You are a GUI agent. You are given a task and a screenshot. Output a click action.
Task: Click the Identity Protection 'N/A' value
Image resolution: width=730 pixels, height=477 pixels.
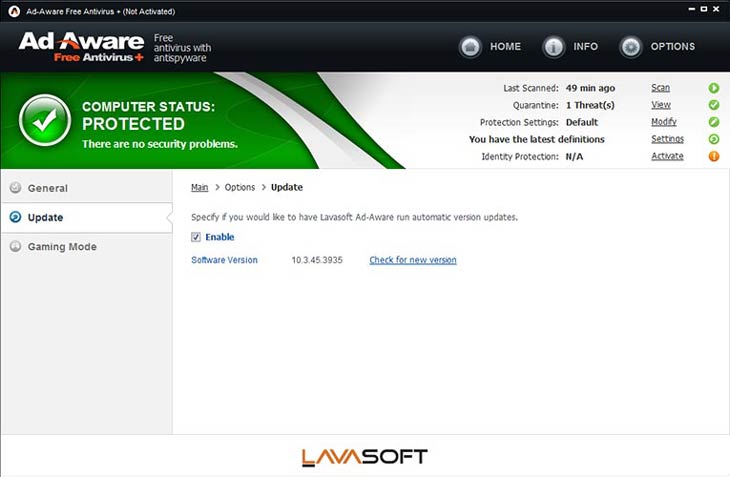(x=574, y=156)
